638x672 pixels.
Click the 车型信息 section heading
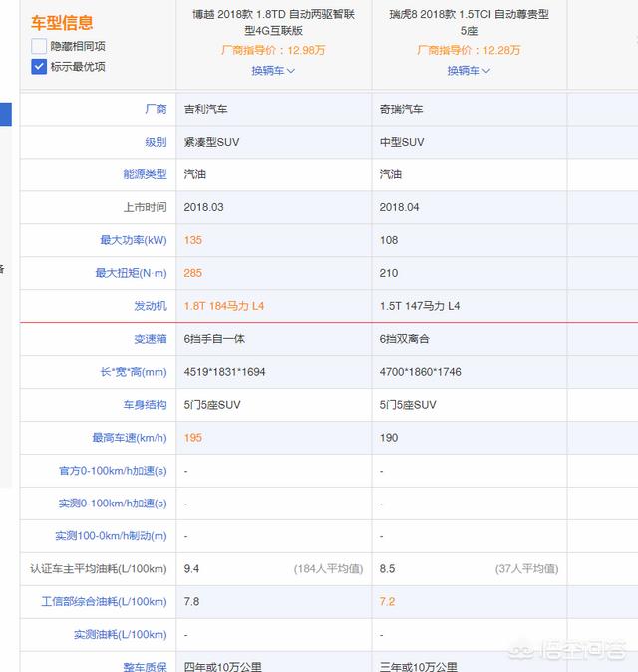tap(62, 22)
